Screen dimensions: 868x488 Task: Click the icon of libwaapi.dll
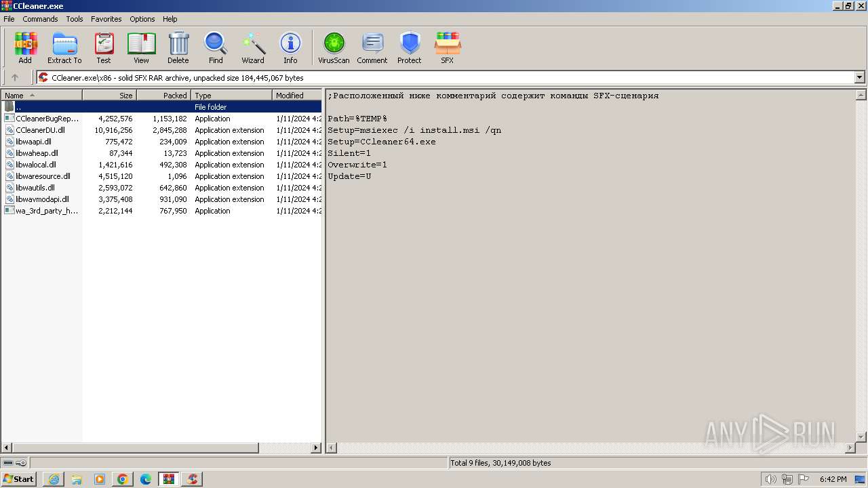pos(9,142)
